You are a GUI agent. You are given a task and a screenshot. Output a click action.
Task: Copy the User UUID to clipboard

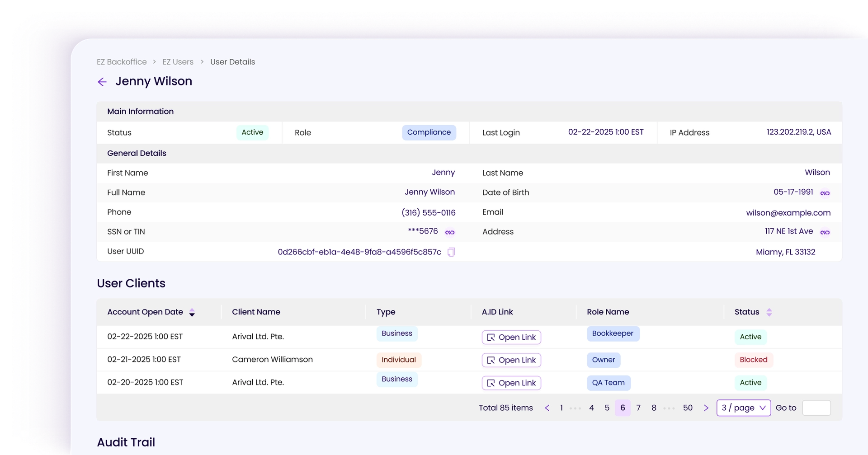451,252
